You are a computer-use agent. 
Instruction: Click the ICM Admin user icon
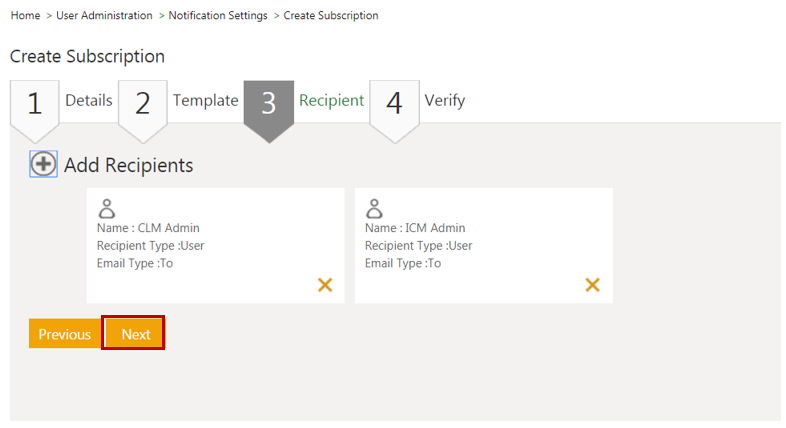(375, 208)
